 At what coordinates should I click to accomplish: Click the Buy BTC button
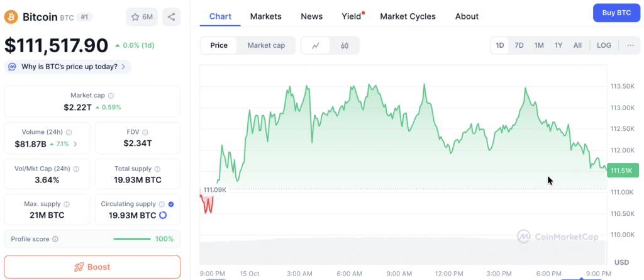pos(616,13)
